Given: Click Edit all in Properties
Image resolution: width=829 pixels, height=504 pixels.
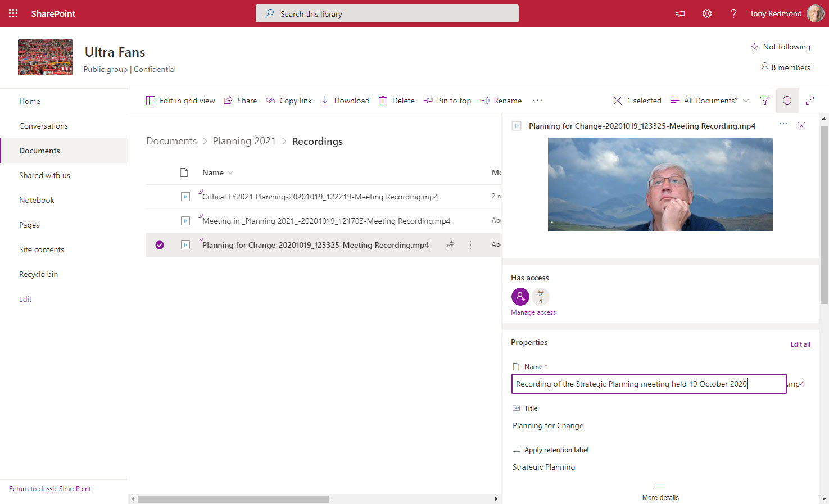Looking at the screenshot, I should [800, 344].
